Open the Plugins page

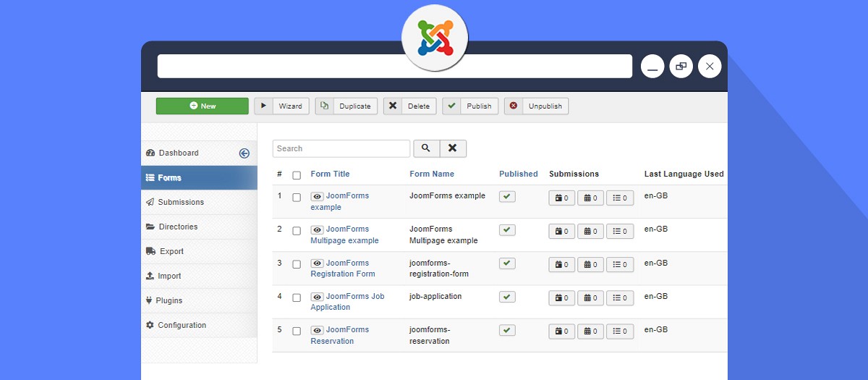(199, 300)
